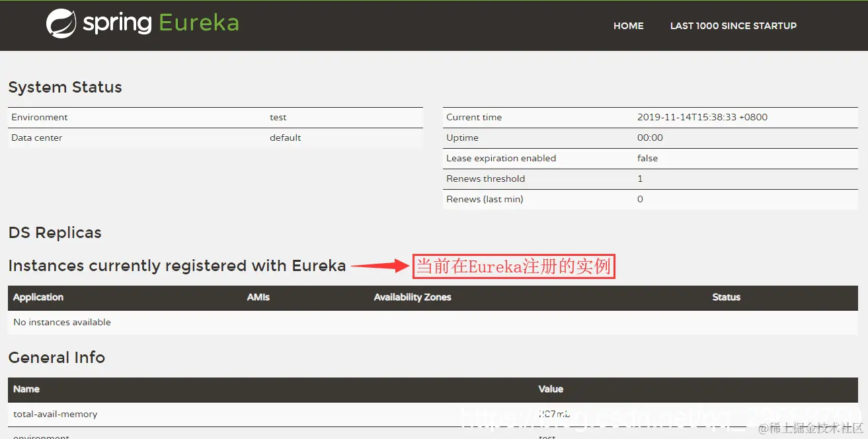This screenshot has height=439, width=868.
Task: Click the "No instances available" row
Action: 433,322
